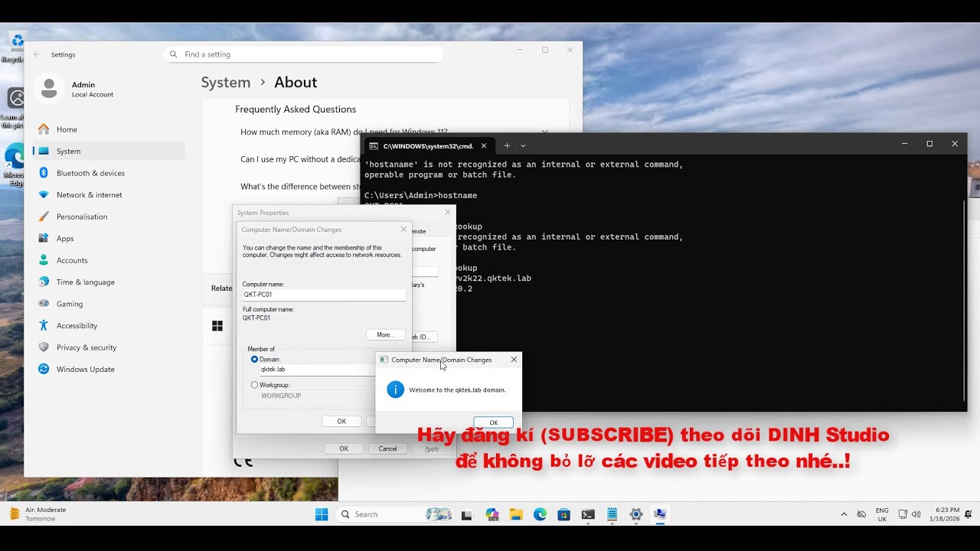Show hidden system tray icons
The height and width of the screenshot is (551, 980).
[x=844, y=514]
